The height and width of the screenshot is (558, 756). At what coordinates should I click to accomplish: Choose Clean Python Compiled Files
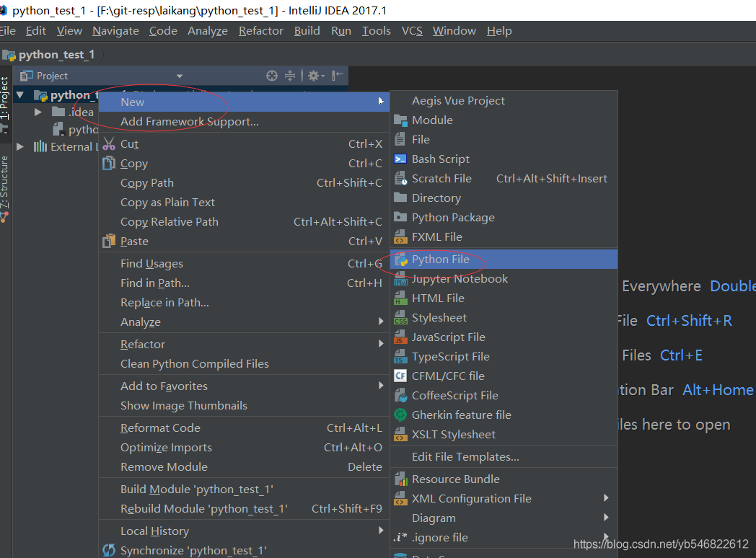coord(244,364)
